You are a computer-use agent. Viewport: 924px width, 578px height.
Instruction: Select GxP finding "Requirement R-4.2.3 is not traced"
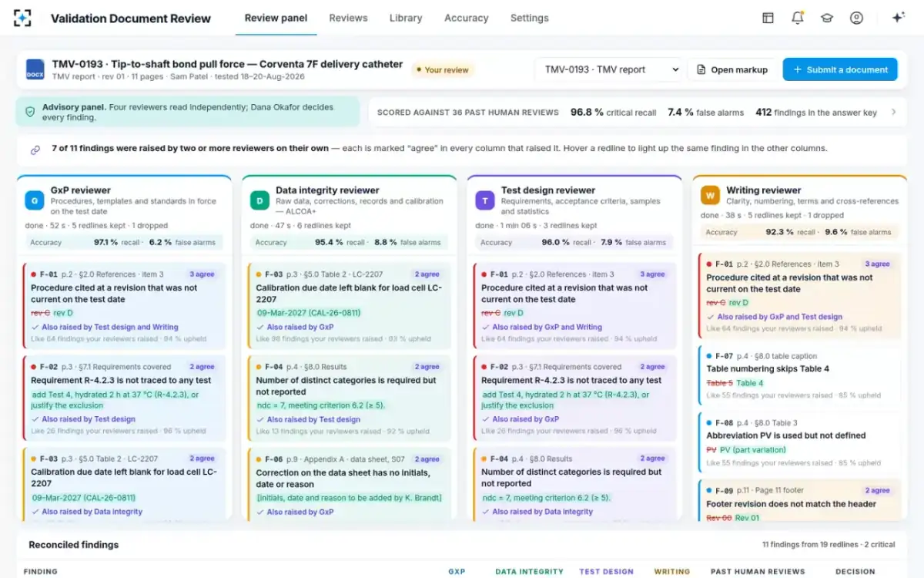click(125, 397)
